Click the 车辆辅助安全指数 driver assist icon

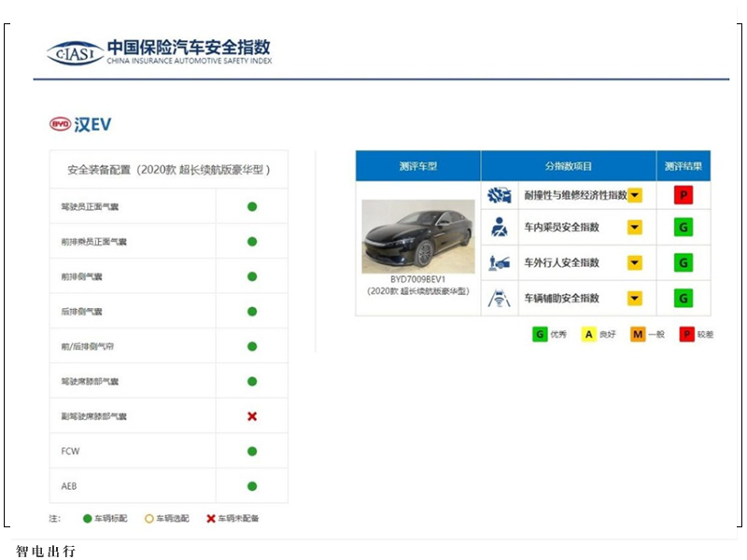click(500, 298)
